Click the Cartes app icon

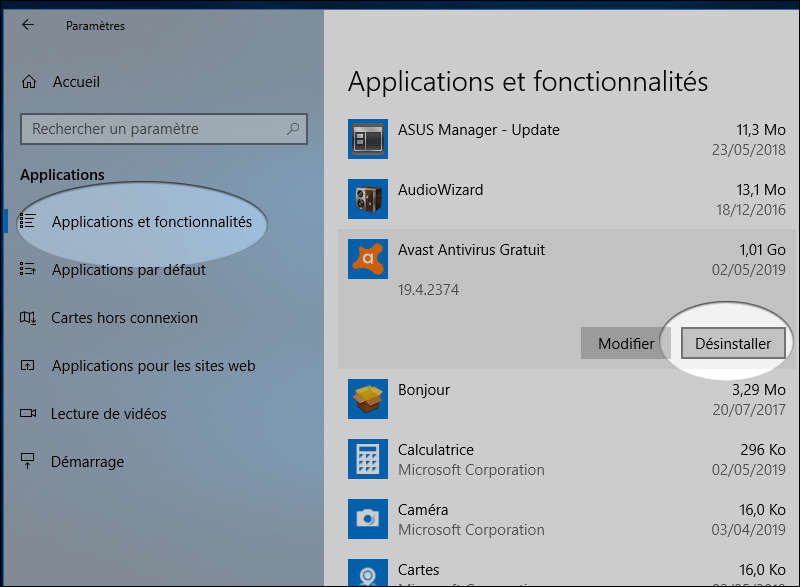click(x=367, y=574)
